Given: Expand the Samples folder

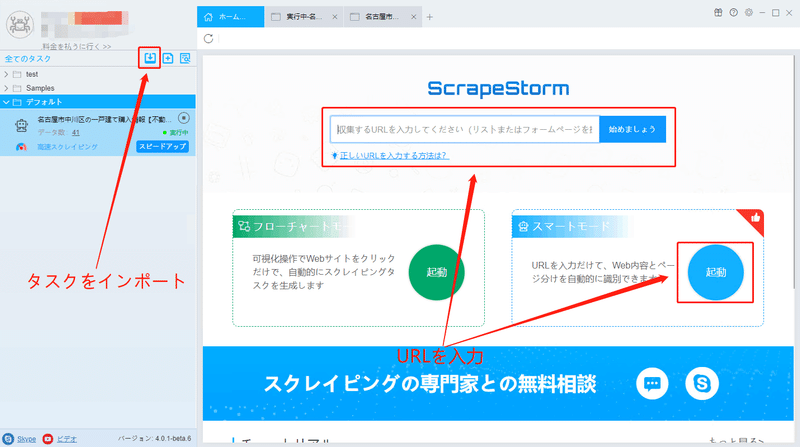Looking at the screenshot, I should pos(6,88).
